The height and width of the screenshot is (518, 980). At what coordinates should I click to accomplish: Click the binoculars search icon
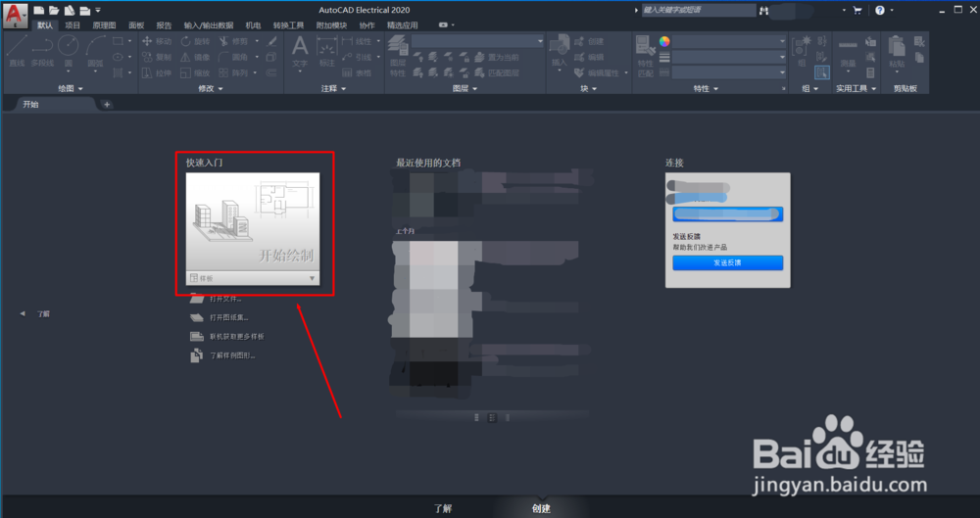click(x=763, y=10)
